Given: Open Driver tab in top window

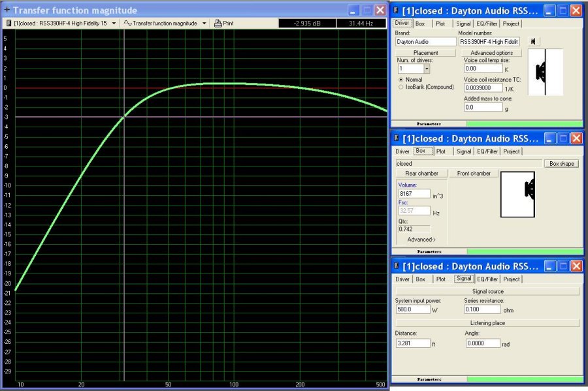Looking at the screenshot, I should pyautogui.click(x=402, y=23).
